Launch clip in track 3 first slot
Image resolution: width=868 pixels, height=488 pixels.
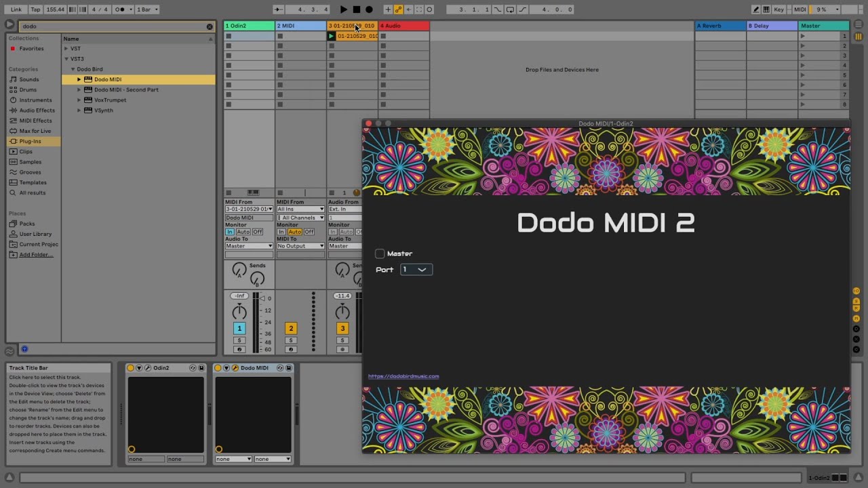pos(332,36)
